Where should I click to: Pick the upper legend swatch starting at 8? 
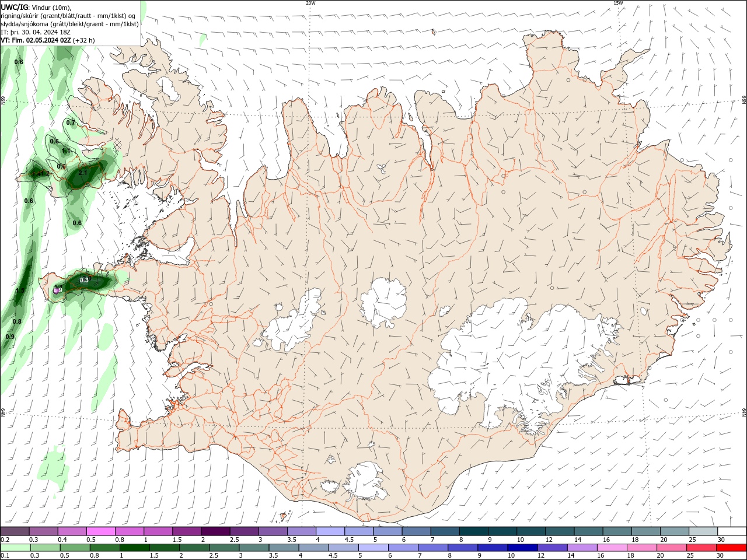tap(473, 531)
